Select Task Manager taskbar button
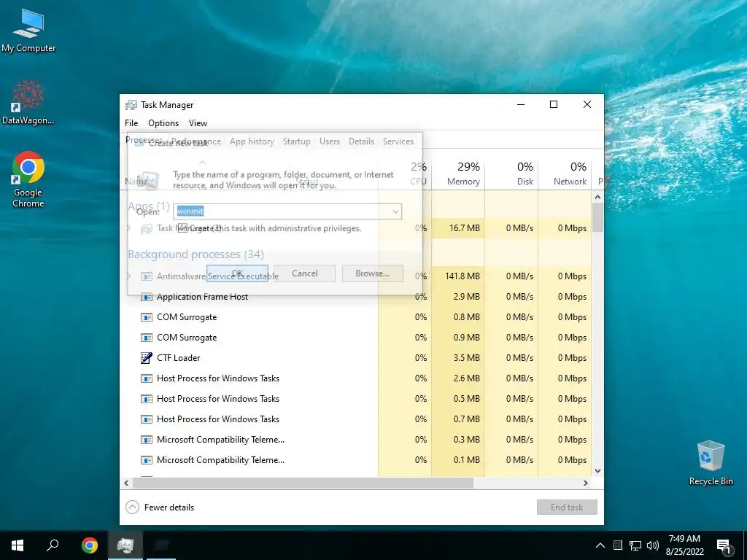This screenshot has height=560, width=747. pos(125,545)
